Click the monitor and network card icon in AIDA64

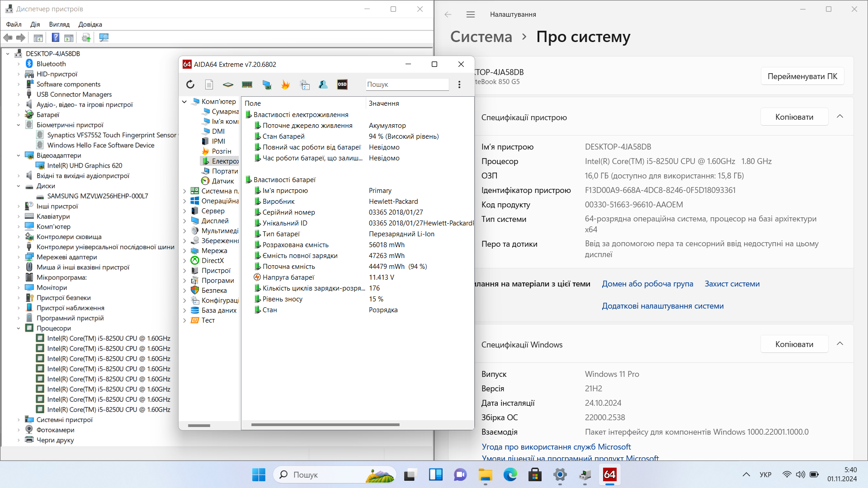pyautogui.click(x=267, y=84)
